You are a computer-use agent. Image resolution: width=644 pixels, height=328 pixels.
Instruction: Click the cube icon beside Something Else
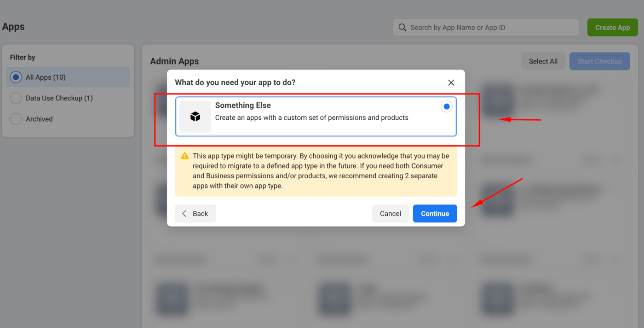195,117
